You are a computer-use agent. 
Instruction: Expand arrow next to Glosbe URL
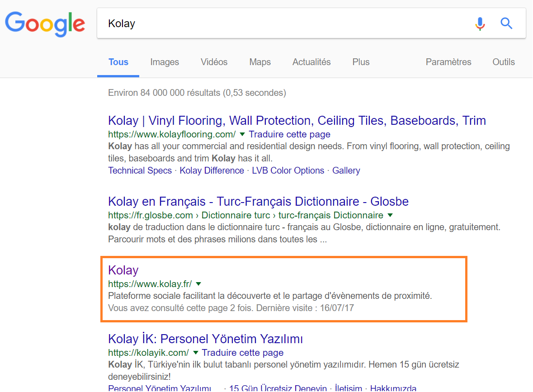[390, 215]
